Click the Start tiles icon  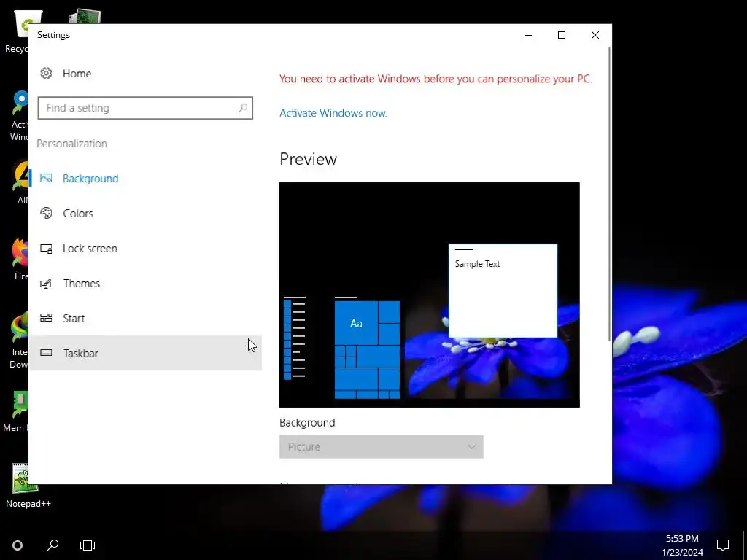click(x=46, y=318)
